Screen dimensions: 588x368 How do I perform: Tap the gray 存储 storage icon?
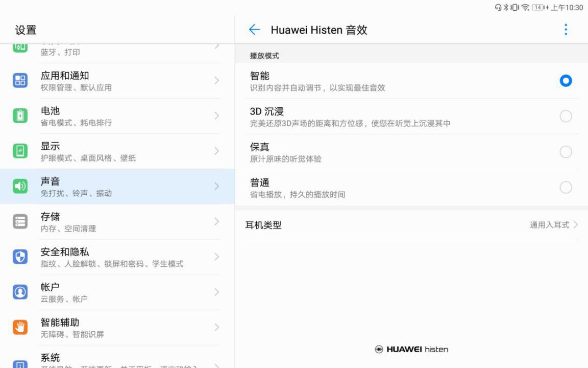coord(20,221)
